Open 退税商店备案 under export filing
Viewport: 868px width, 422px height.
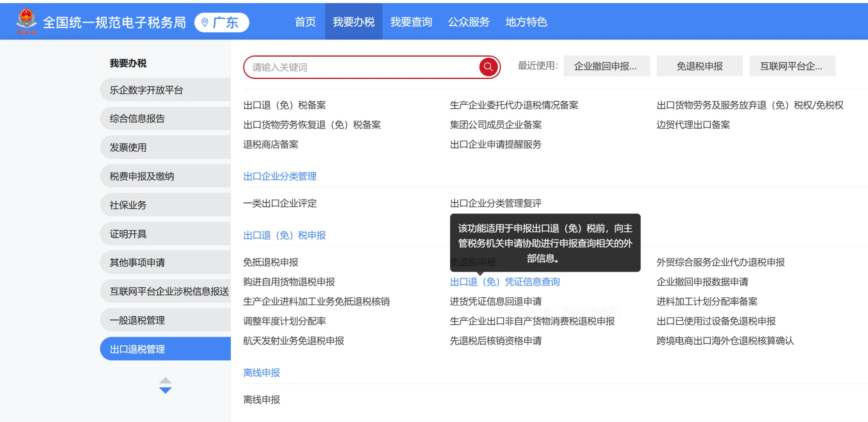(270, 145)
